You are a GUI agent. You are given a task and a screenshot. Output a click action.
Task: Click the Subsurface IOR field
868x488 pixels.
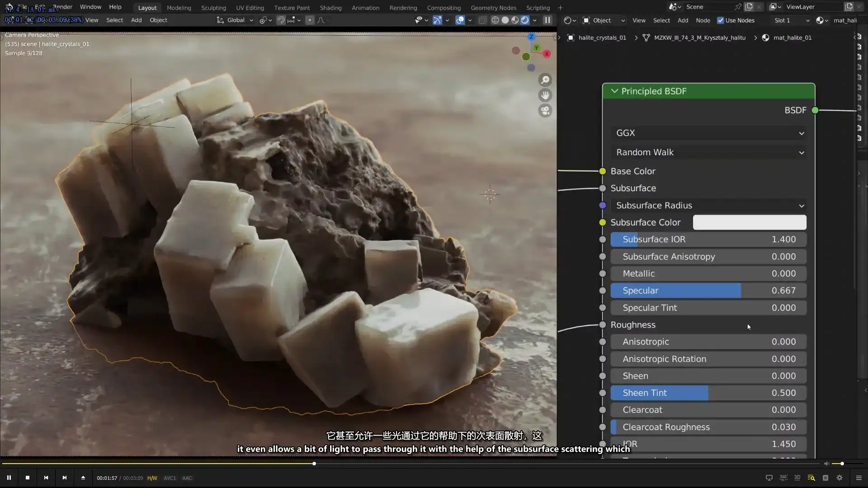click(x=708, y=239)
